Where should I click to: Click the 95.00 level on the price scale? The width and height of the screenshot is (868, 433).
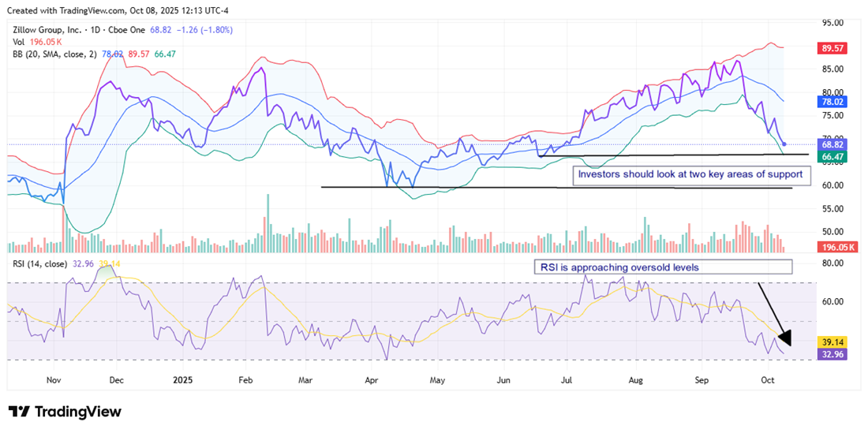tap(832, 22)
